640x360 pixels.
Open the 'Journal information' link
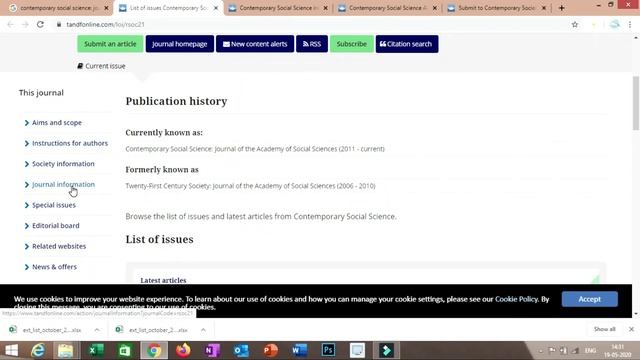click(x=63, y=184)
